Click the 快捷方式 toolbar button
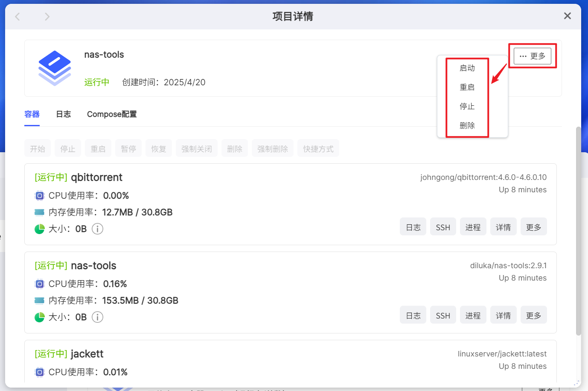 [318, 148]
